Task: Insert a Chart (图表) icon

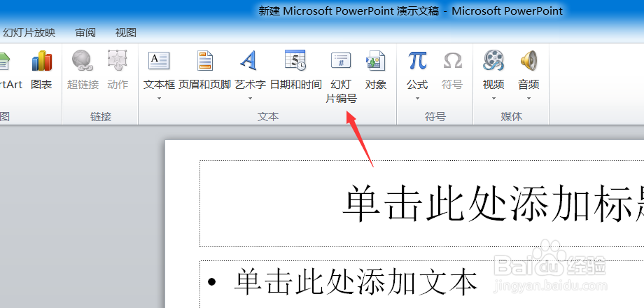Action: point(41,61)
